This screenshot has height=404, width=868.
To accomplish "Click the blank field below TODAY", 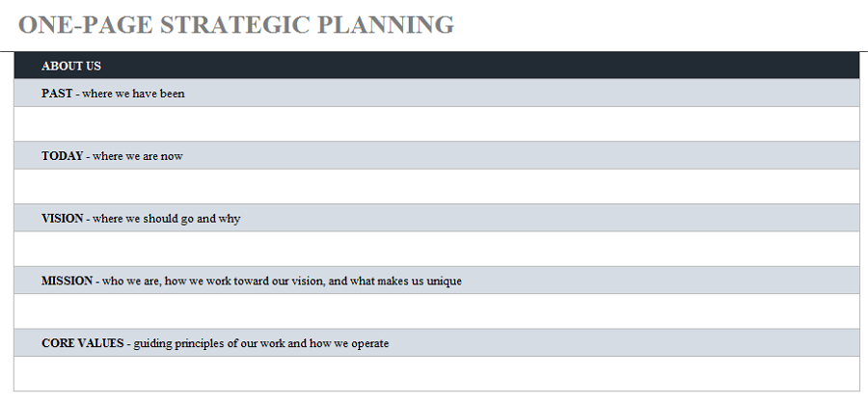I will [437, 186].
